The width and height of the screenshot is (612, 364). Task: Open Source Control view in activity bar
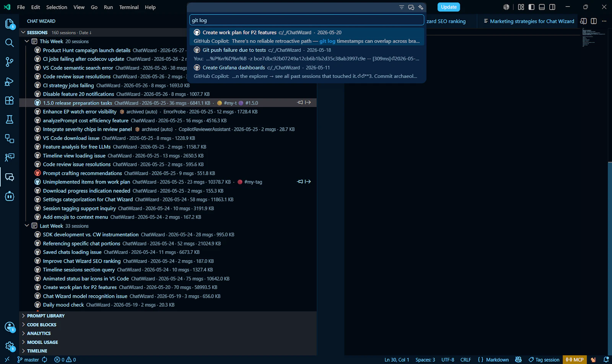pyautogui.click(x=10, y=62)
